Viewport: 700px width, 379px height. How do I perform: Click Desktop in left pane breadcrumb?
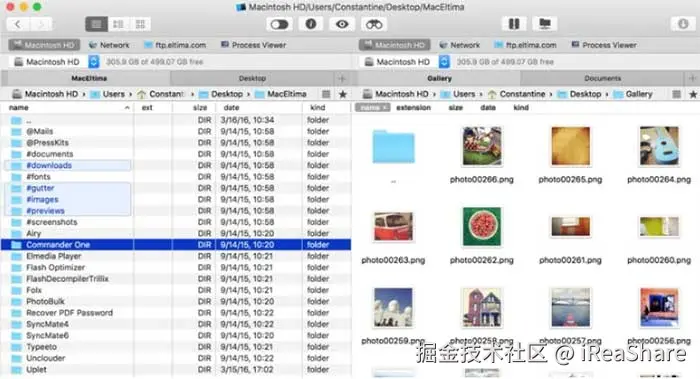[x=221, y=94]
